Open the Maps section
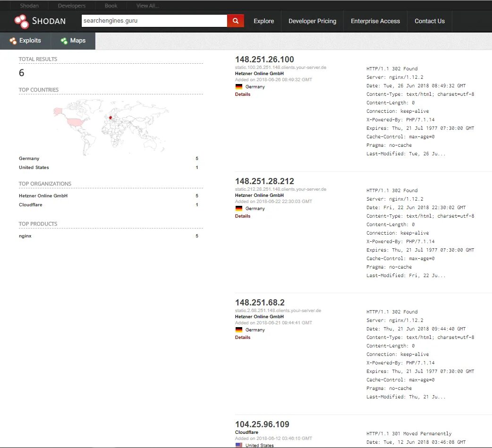492x448 pixels. point(73,41)
